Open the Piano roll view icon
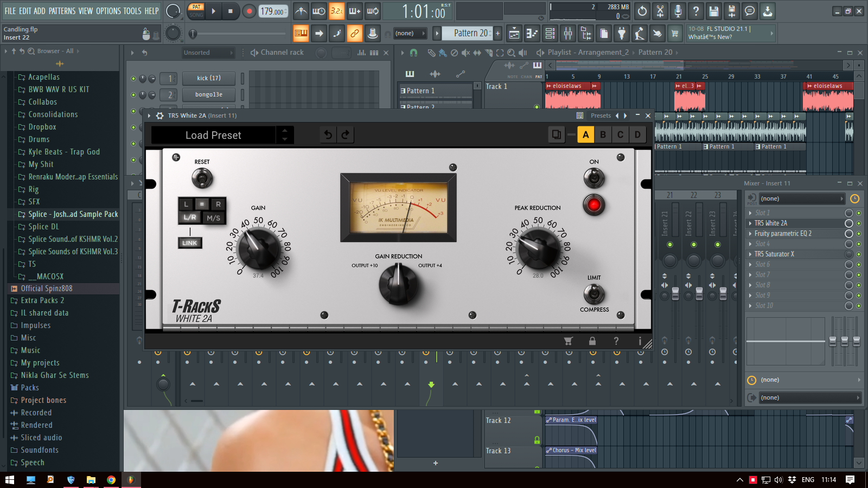This screenshot has height=488, width=868. click(532, 34)
